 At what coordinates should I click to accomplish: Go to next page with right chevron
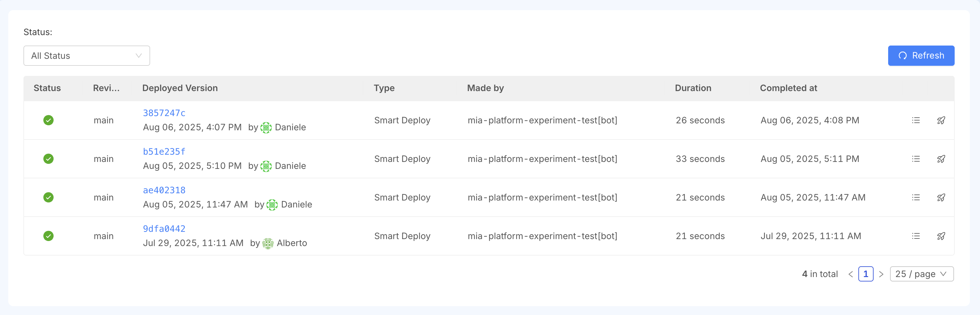tap(881, 274)
